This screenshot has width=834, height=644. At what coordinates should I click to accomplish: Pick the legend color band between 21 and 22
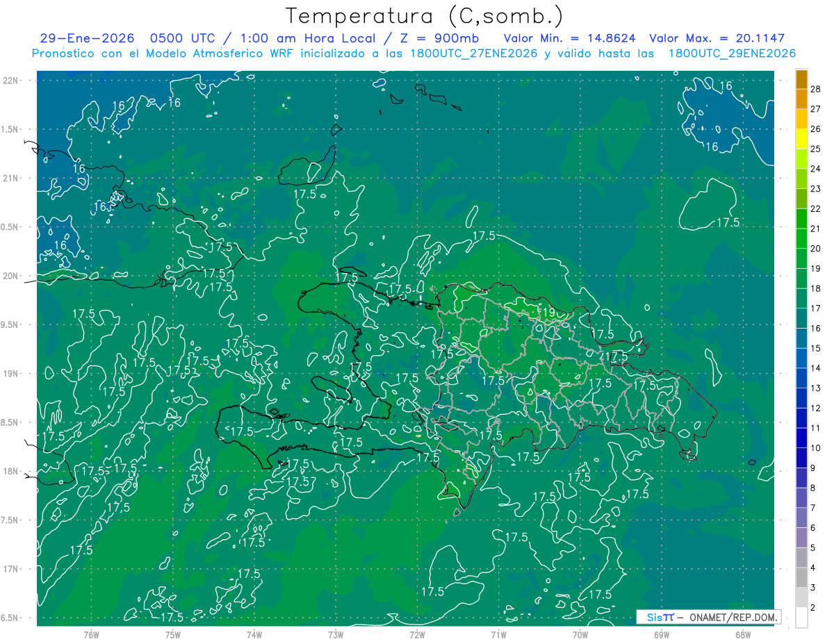801,218
